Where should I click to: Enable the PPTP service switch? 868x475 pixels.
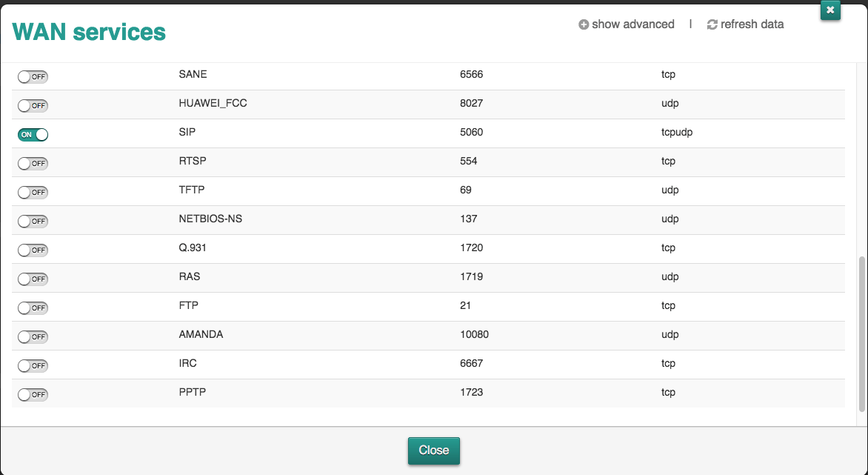[x=33, y=394]
